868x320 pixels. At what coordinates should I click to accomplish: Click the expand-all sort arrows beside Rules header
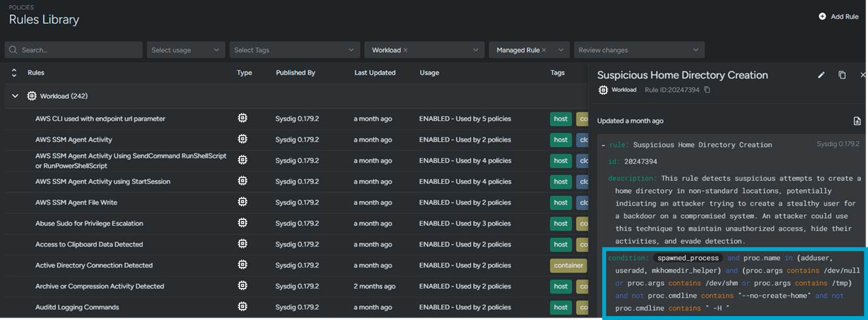click(x=14, y=73)
